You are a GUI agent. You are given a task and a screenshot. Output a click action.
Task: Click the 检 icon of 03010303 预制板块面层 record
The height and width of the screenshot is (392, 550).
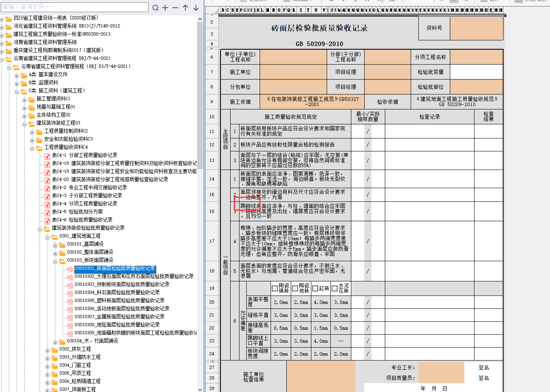click(70, 285)
